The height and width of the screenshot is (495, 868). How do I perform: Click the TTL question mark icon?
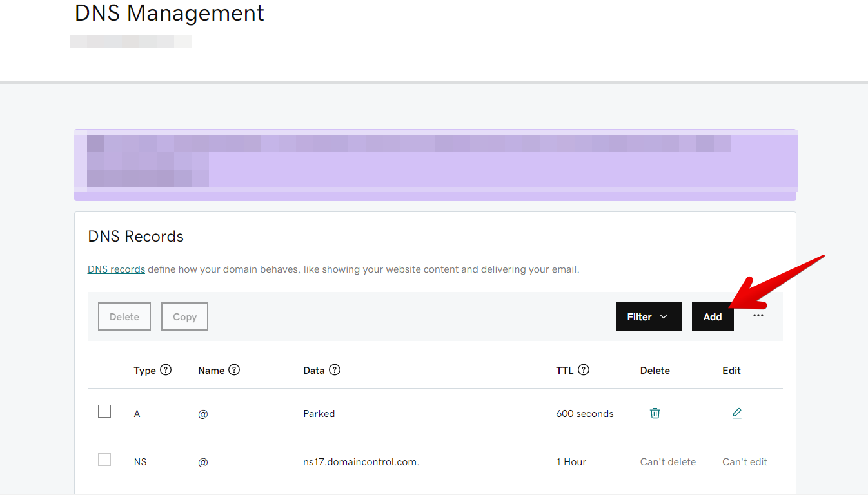(x=583, y=370)
